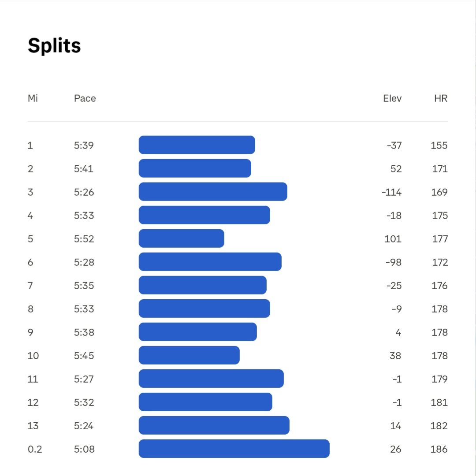Select the mile 10 pace bar

pyautogui.click(x=189, y=355)
